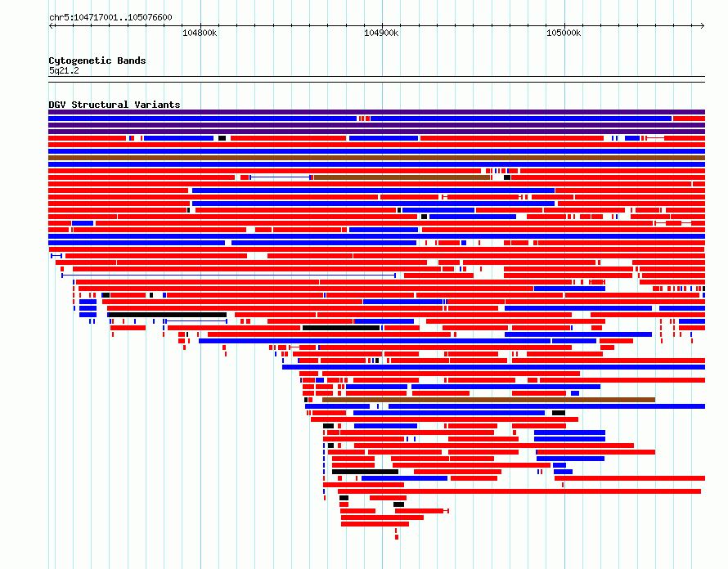Open the Cytogenetic Bands track title
Screen dimensions: 728x569
(x=97, y=60)
